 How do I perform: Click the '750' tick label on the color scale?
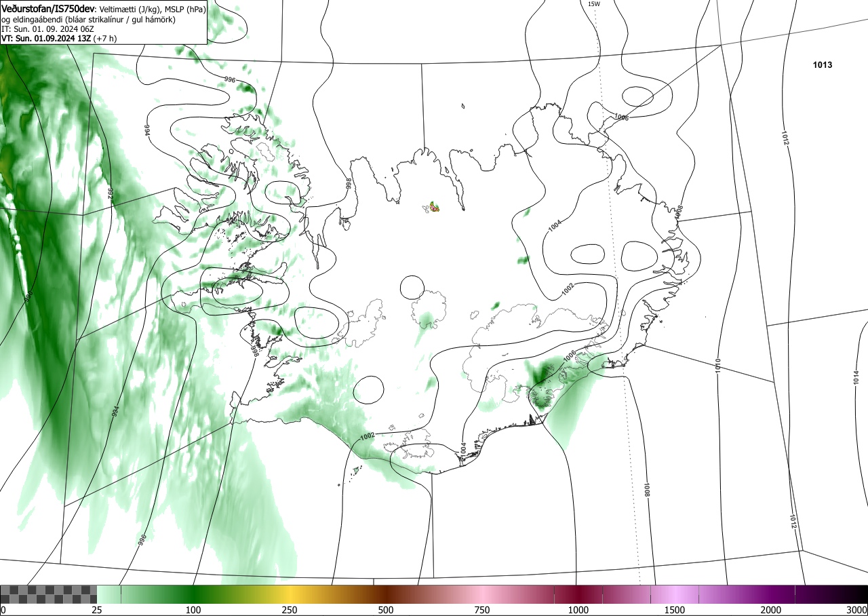pyautogui.click(x=482, y=610)
